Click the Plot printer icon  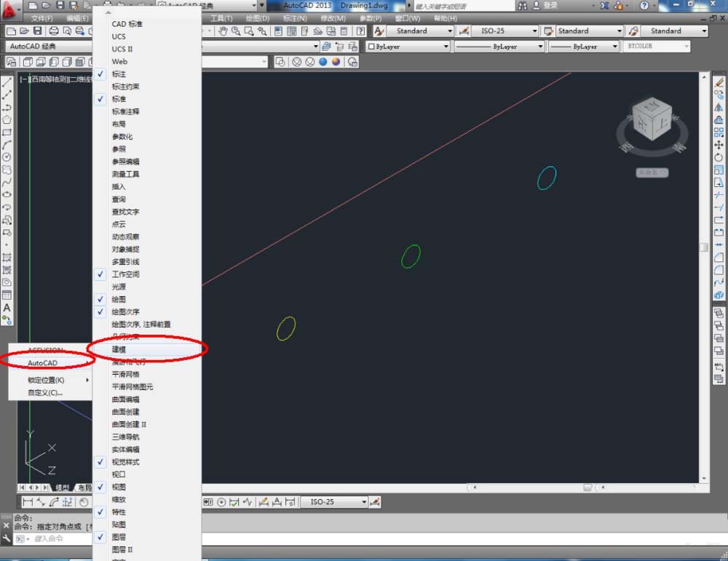(54, 31)
